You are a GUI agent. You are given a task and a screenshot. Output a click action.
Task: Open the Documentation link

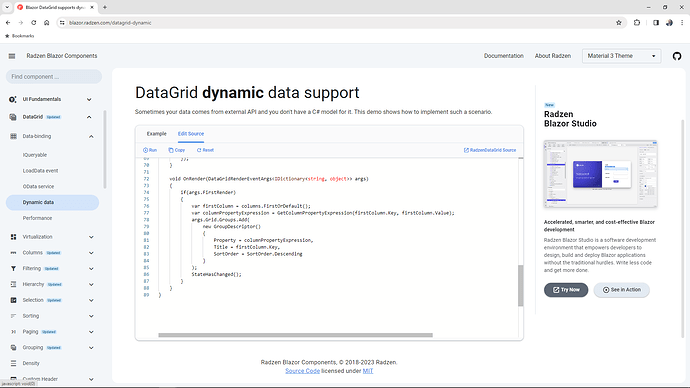coord(503,56)
